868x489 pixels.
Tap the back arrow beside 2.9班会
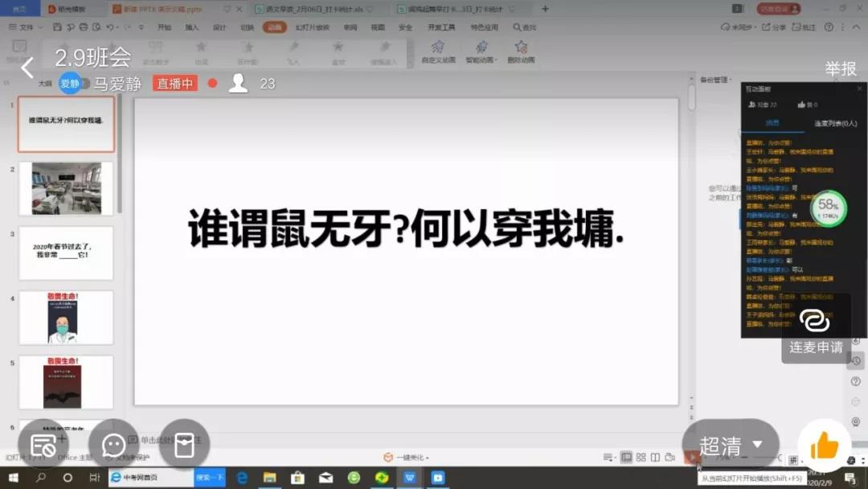coord(27,68)
